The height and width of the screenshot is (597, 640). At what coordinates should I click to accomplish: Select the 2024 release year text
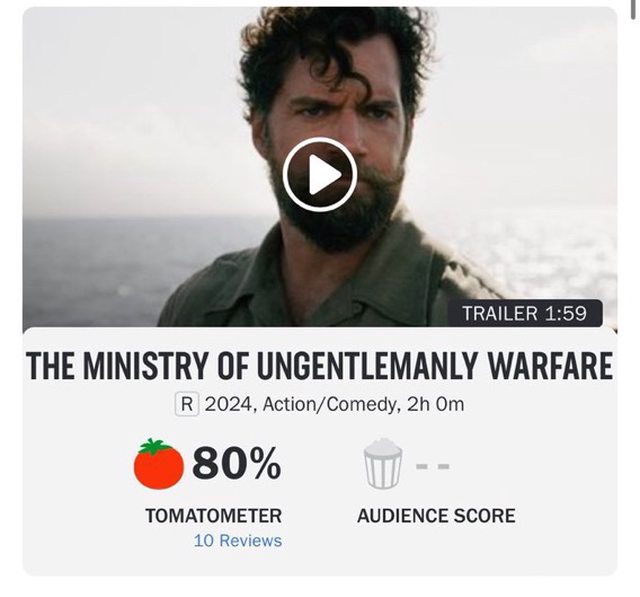[x=229, y=404]
